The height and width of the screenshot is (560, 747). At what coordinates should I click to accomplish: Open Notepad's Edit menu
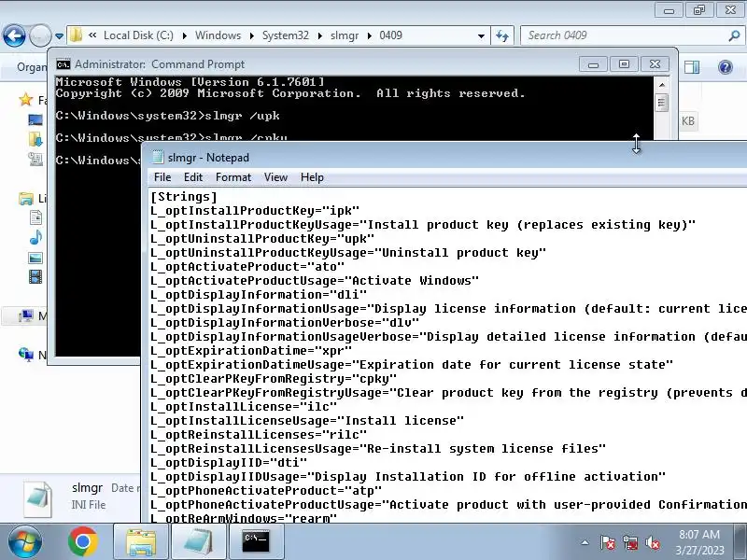pyautogui.click(x=193, y=177)
